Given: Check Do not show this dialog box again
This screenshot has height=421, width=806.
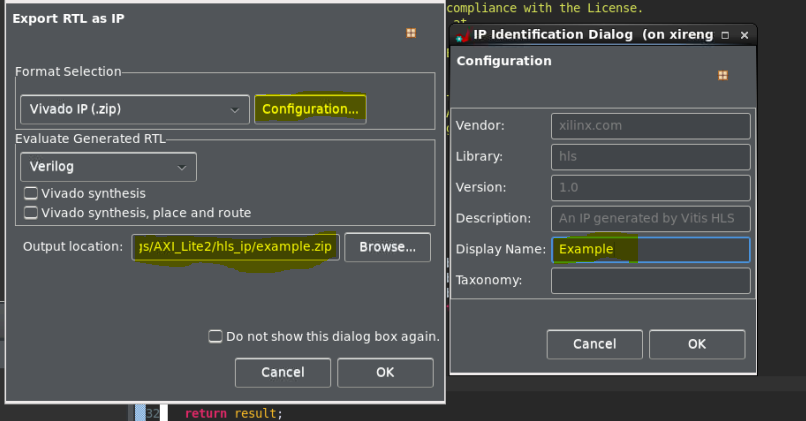Looking at the screenshot, I should click(215, 336).
